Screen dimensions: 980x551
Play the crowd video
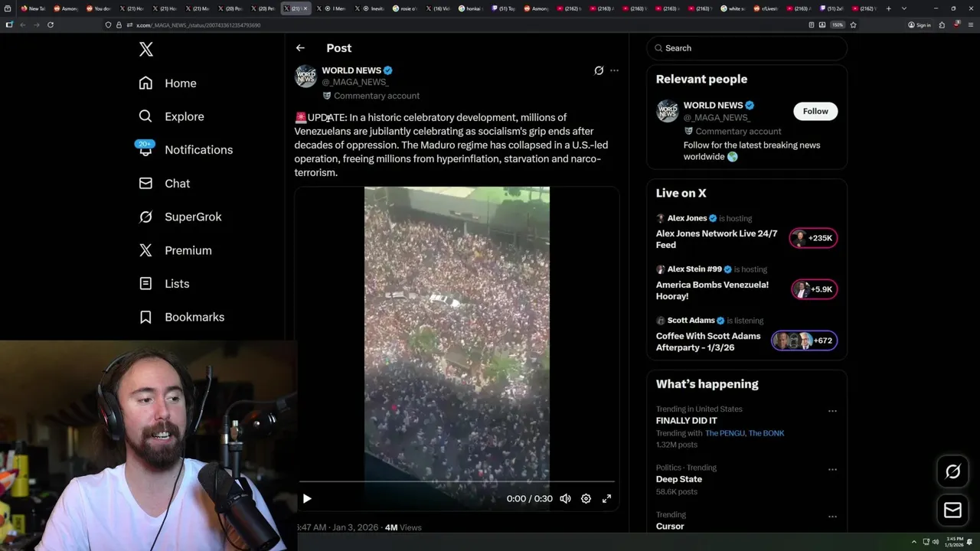307,499
